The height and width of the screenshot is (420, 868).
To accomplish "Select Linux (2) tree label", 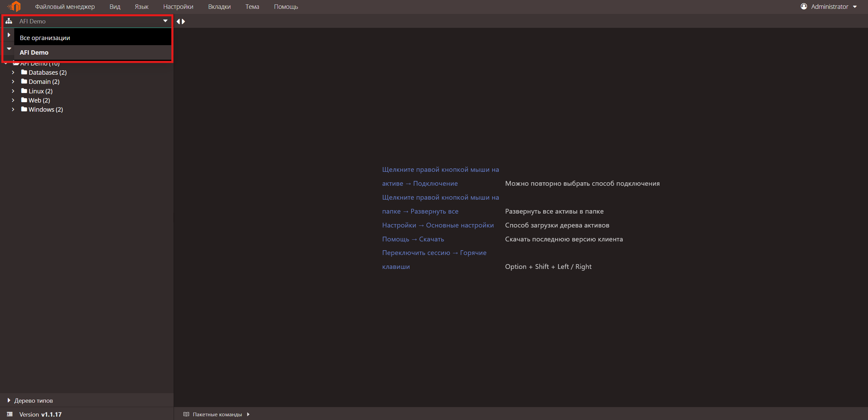I will coord(40,91).
